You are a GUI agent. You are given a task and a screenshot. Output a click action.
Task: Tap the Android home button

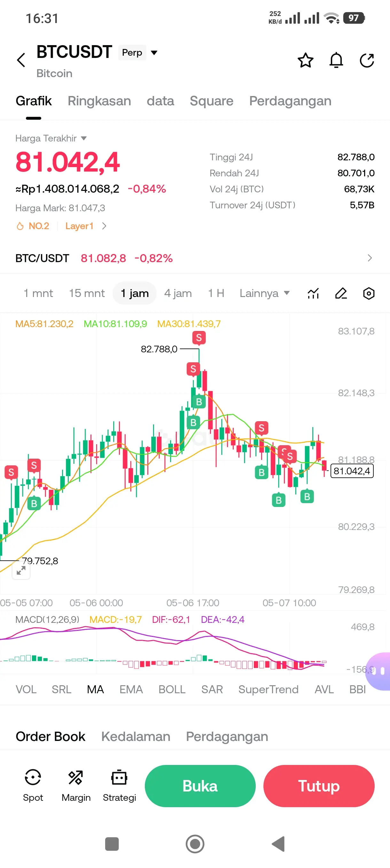(195, 844)
